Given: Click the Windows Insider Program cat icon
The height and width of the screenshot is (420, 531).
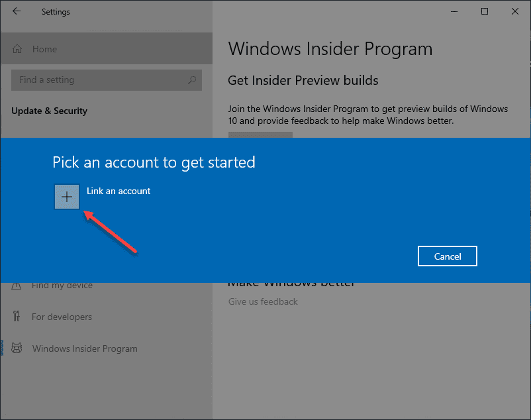Looking at the screenshot, I should coord(17,348).
